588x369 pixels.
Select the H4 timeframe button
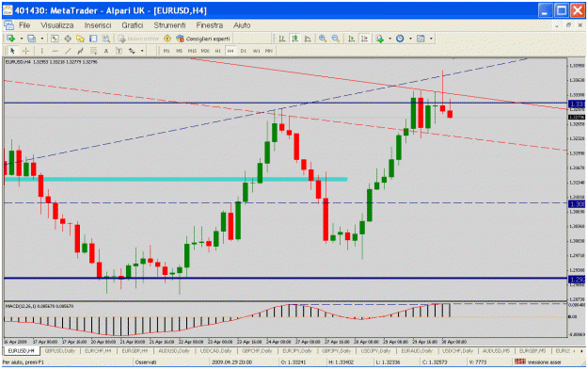(x=230, y=51)
